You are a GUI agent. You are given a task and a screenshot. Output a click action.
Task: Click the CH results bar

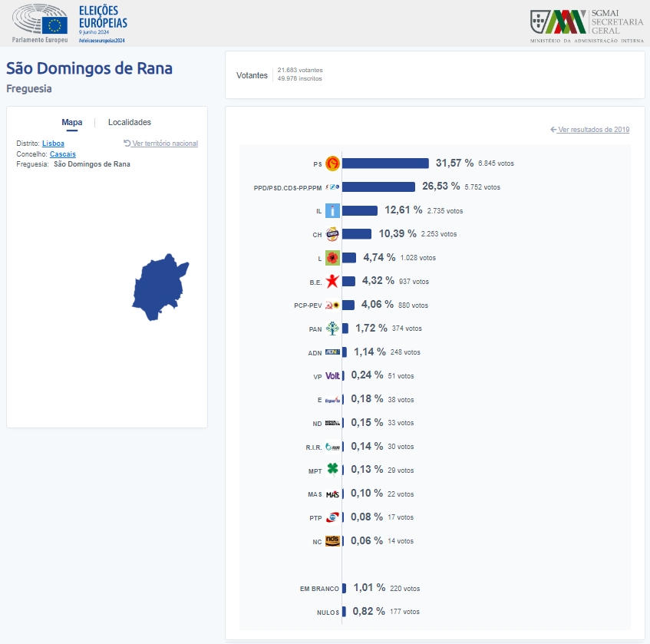357,234
